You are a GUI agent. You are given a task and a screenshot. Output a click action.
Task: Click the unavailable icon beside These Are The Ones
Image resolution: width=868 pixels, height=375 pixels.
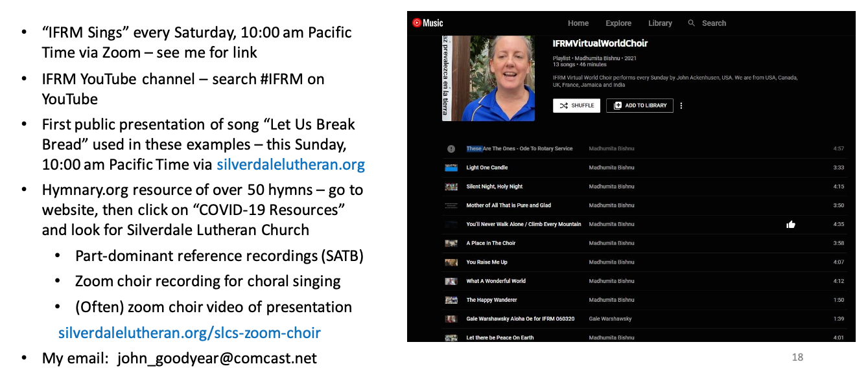451,149
